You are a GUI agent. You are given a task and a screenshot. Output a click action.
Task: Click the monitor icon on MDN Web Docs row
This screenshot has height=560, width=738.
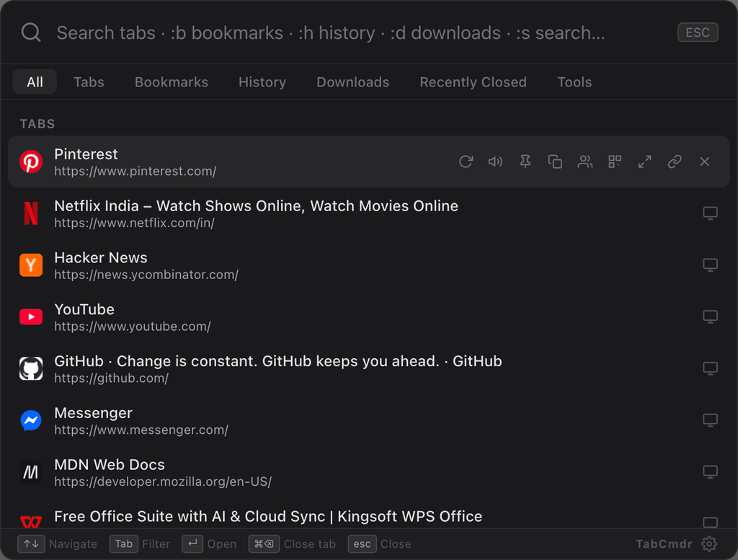pos(710,472)
